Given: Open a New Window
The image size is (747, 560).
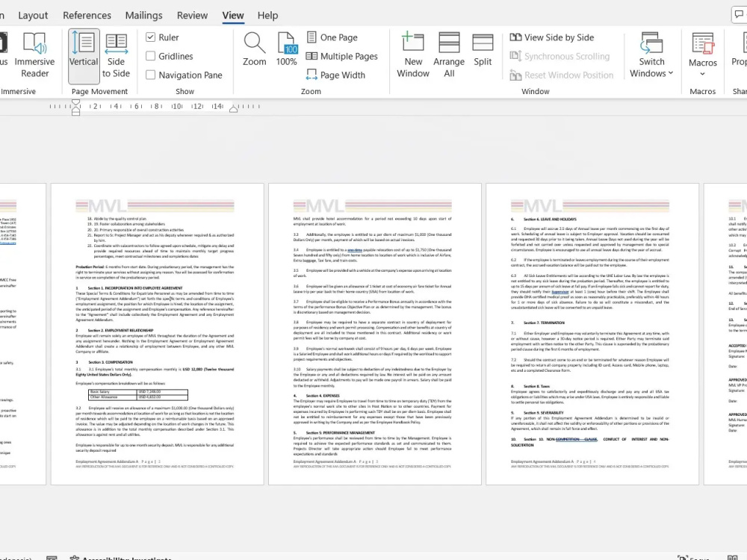Looking at the screenshot, I should click(x=413, y=55).
